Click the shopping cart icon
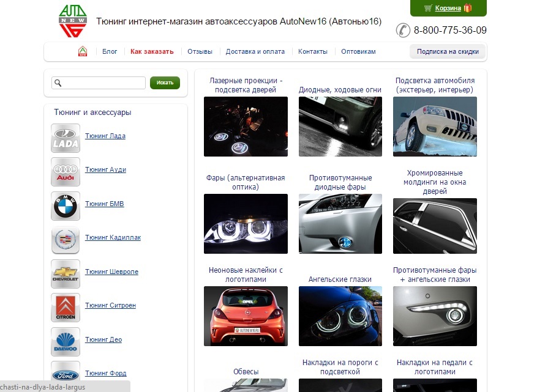Image resolution: width=537 pixels, height=392 pixels. pos(428,8)
